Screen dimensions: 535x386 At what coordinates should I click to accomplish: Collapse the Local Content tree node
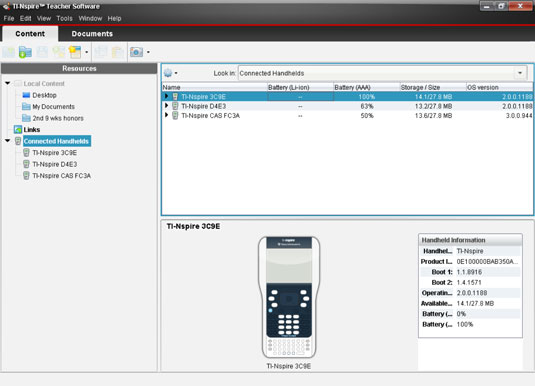pyautogui.click(x=8, y=83)
